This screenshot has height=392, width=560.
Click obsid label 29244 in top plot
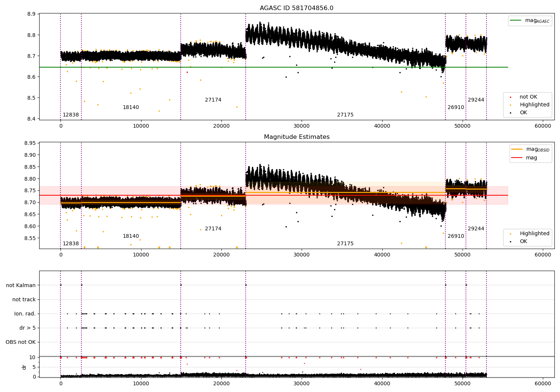476,100
